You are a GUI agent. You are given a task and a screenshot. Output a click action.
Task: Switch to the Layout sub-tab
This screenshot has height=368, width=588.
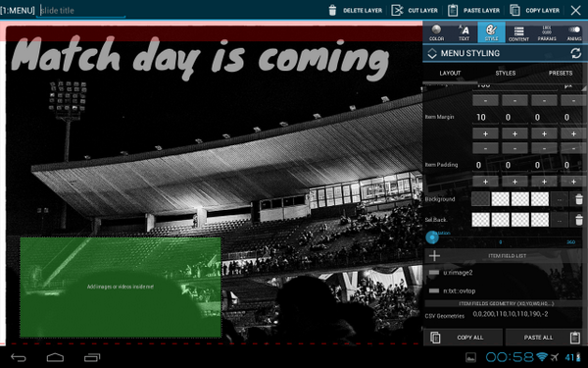450,73
